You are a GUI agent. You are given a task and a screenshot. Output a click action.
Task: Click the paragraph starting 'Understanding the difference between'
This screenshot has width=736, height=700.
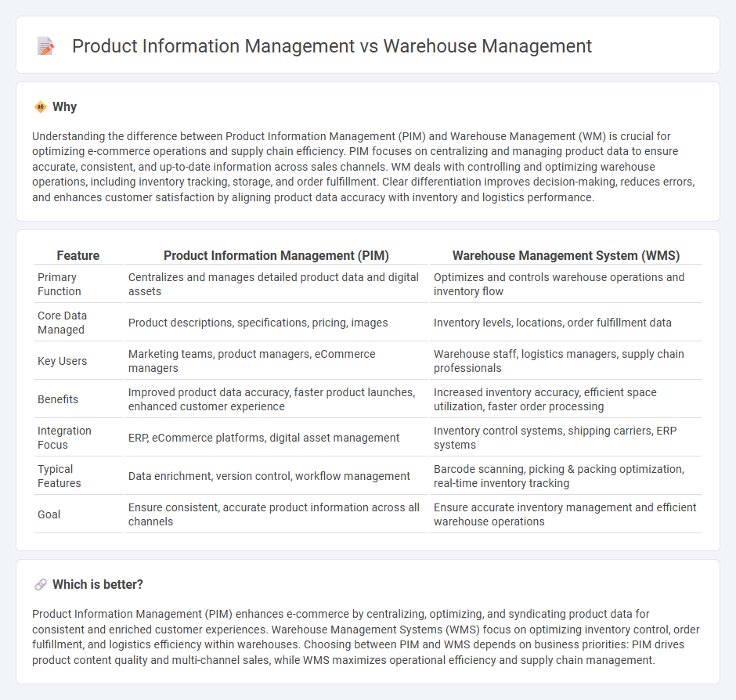point(364,167)
